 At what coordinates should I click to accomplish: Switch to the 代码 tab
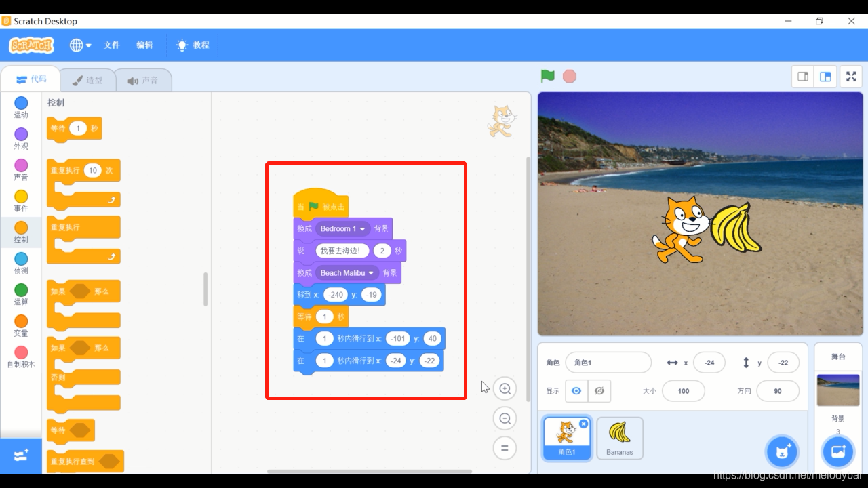pyautogui.click(x=31, y=79)
